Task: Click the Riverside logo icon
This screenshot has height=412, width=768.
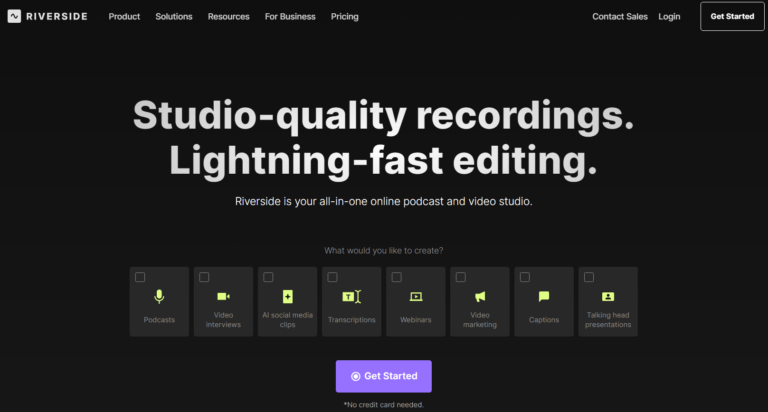Action: (14, 16)
